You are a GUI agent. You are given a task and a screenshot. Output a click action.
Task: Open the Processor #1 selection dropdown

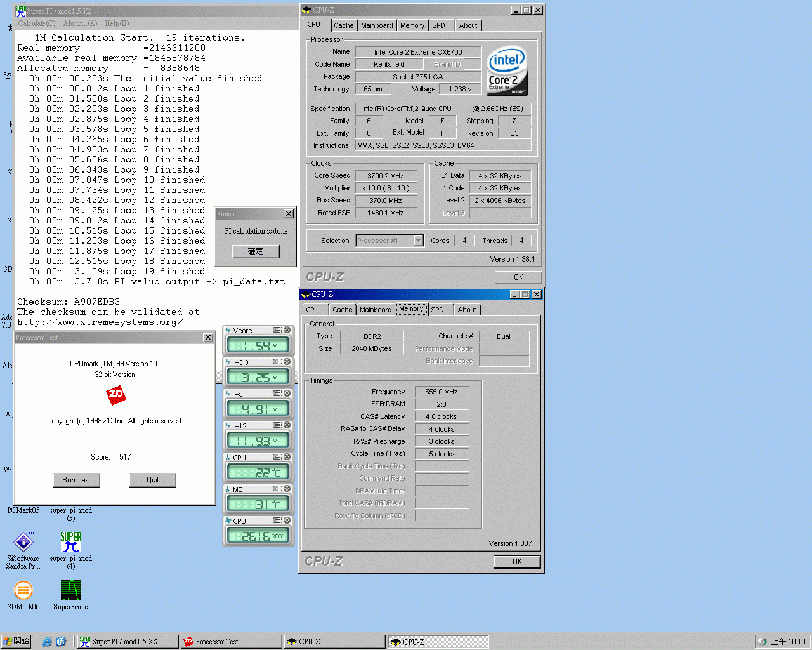coord(418,241)
